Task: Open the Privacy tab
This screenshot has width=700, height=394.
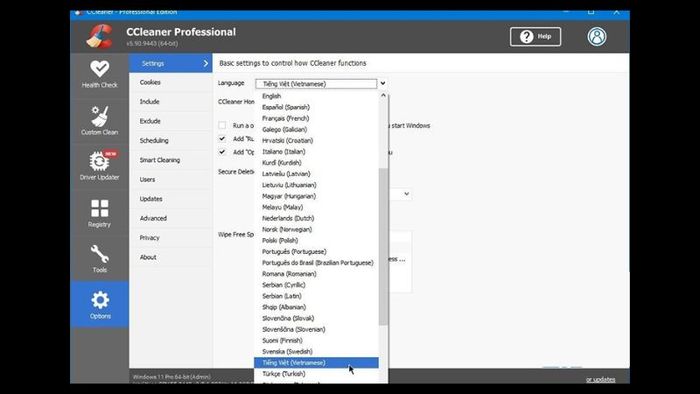Action: tap(171, 238)
